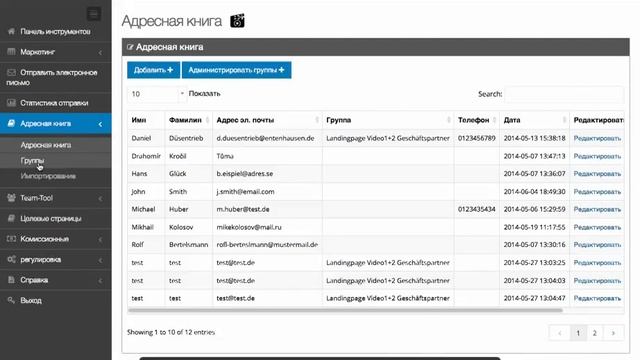This screenshot has height=360, width=640.
Task: Click the Имя column header
Action: tap(146, 120)
